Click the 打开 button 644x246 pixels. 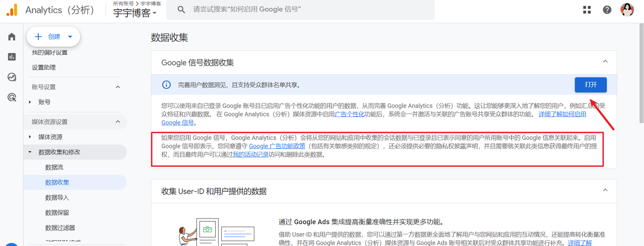pos(590,85)
